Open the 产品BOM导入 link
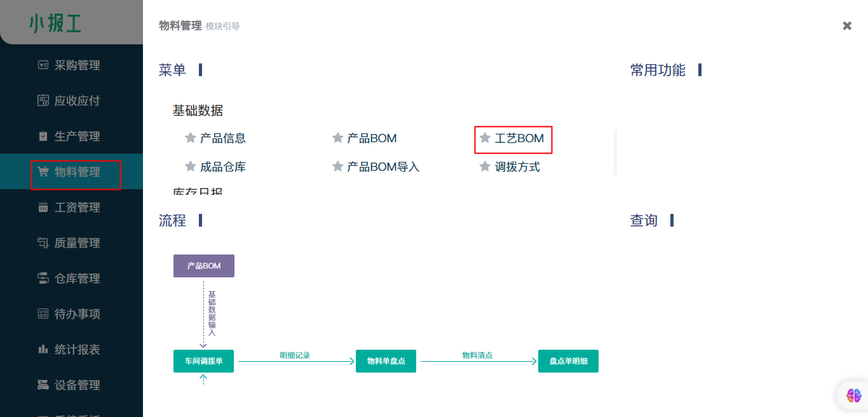 coord(383,167)
